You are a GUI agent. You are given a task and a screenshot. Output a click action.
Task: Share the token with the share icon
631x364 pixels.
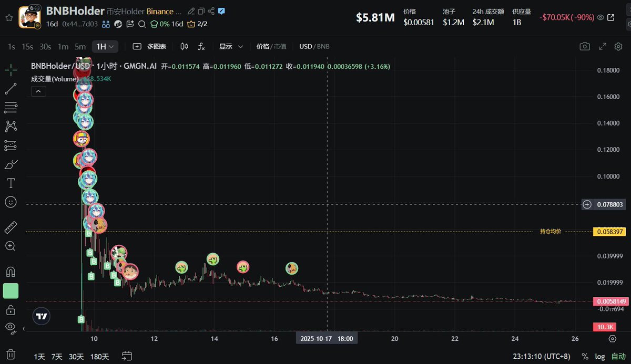211,11
